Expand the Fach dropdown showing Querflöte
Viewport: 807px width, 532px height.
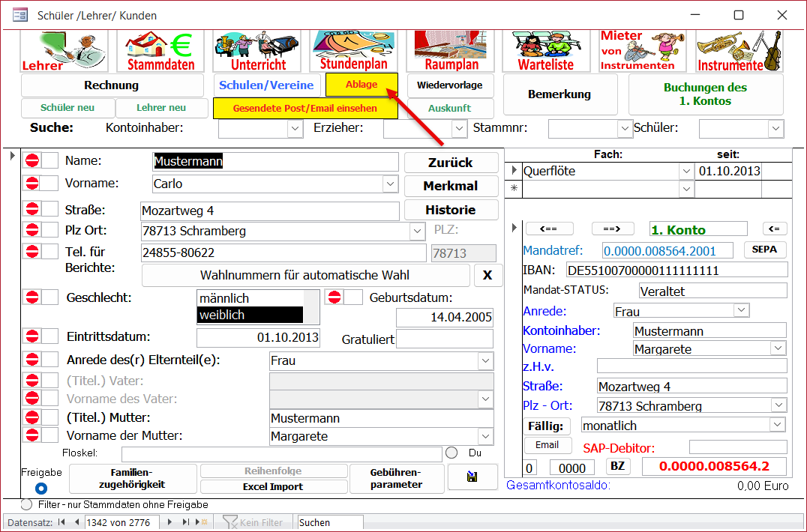(x=686, y=171)
